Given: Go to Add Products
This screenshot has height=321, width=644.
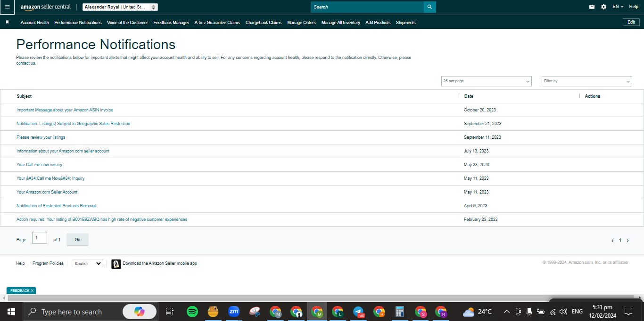Looking at the screenshot, I should coord(378,23).
